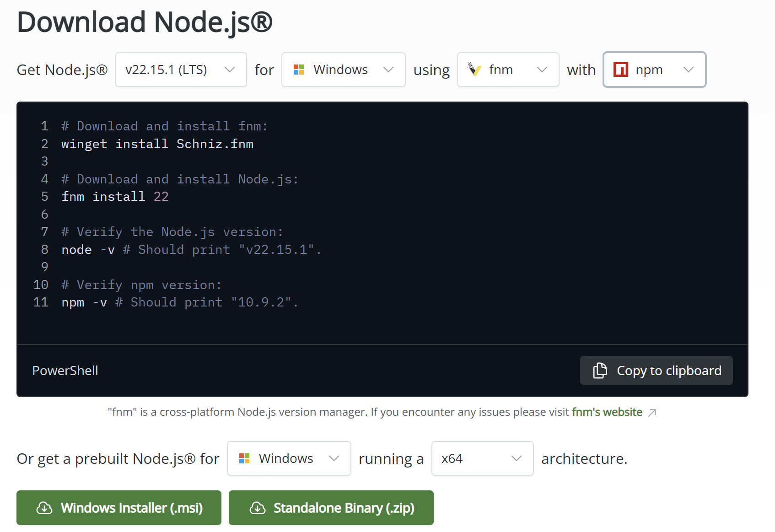Visit the fnm's website link
The height and width of the screenshot is (532, 775).
(607, 412)
